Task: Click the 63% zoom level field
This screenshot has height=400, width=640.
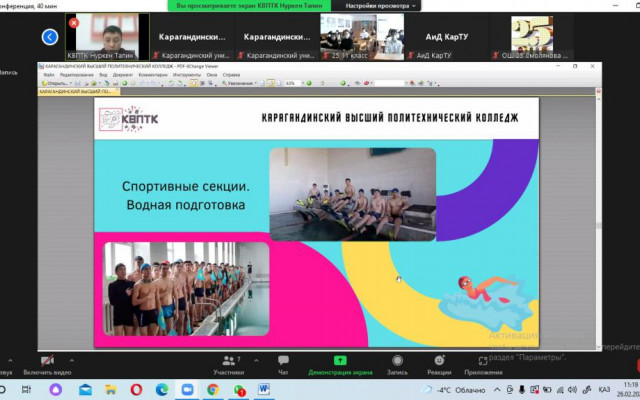Action: (293, 83)
